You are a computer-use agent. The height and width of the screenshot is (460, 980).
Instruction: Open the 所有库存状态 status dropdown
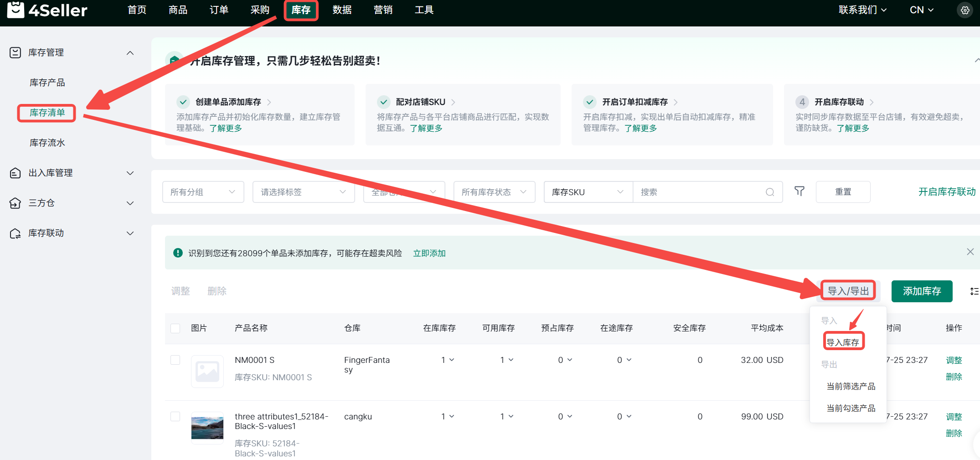[x=494, y=192]
